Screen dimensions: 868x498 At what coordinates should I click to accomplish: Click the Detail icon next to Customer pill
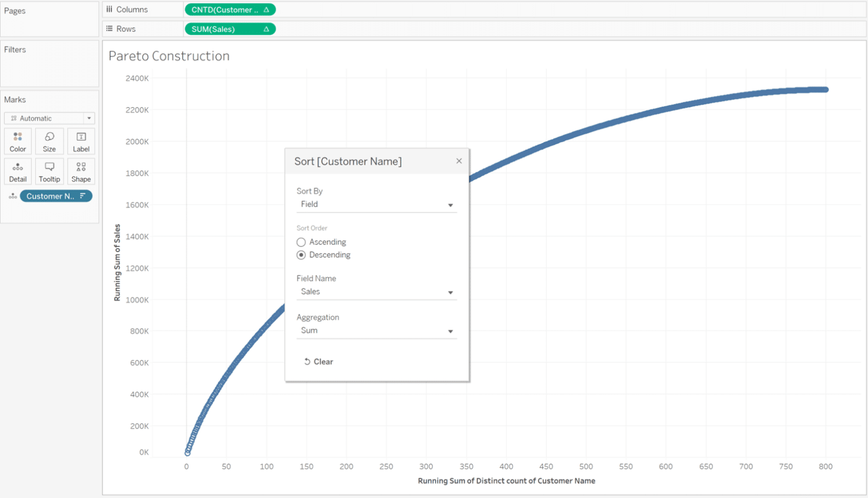12,196
